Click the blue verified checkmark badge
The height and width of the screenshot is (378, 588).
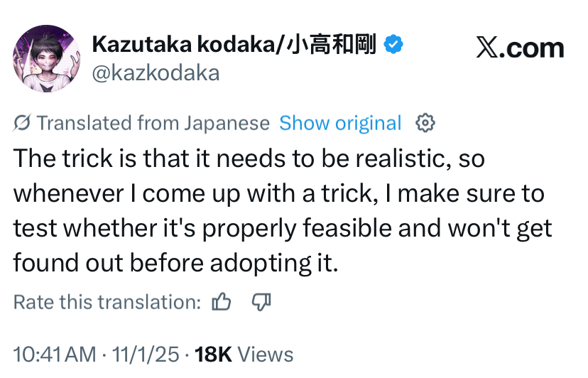[394, 45]
